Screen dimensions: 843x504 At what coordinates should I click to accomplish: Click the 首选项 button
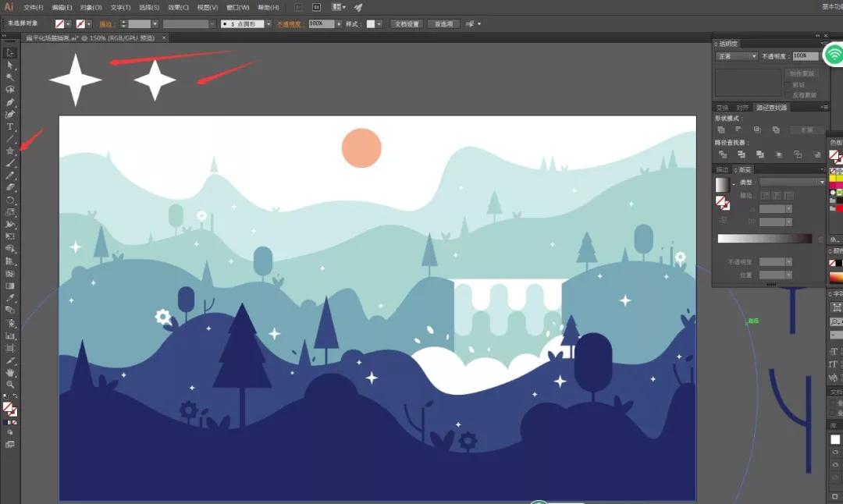click(443, 24)
